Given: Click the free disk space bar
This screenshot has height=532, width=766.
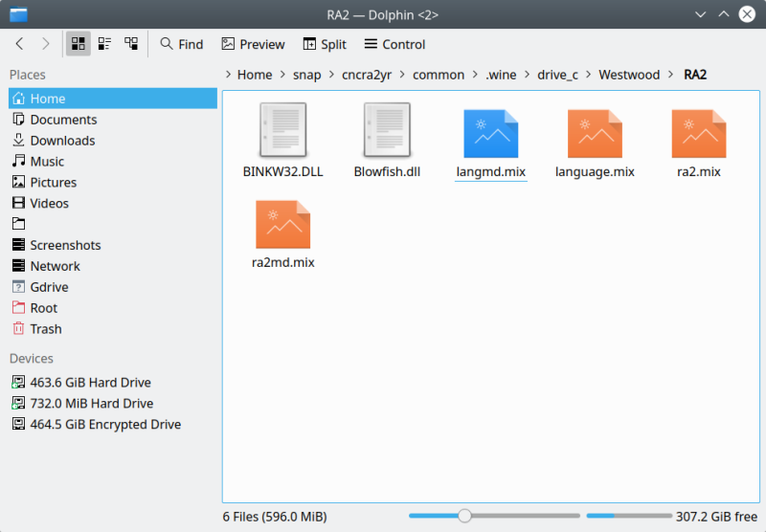Looking at the screenshot, I should 629,516.
